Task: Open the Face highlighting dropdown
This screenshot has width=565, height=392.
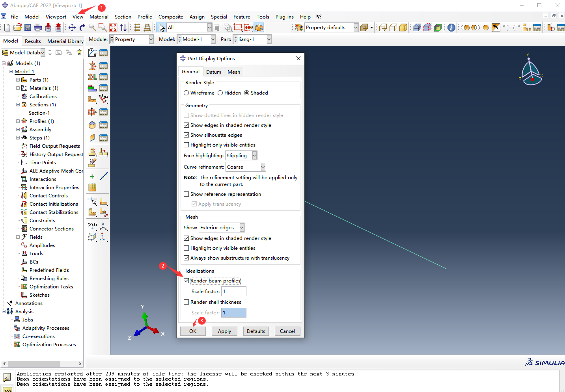Action: (254, 156)
